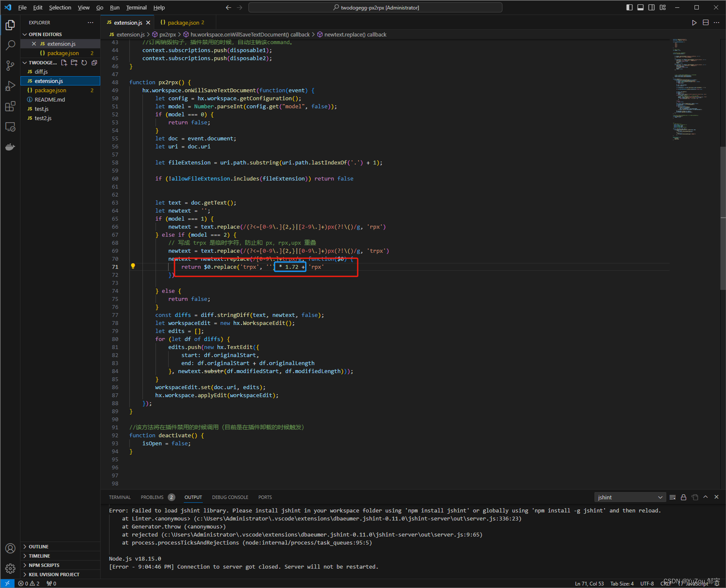The width and height of the screenshot is (726, 588).
Task: Toggle output auto-scroll lock
Action: click(x=684, y=497)
